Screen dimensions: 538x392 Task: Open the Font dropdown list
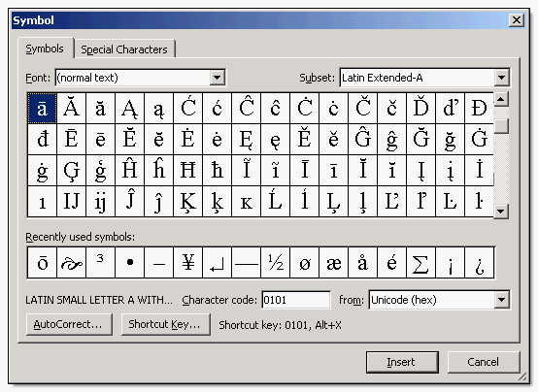pyautogui.click(x=217, y=78)
